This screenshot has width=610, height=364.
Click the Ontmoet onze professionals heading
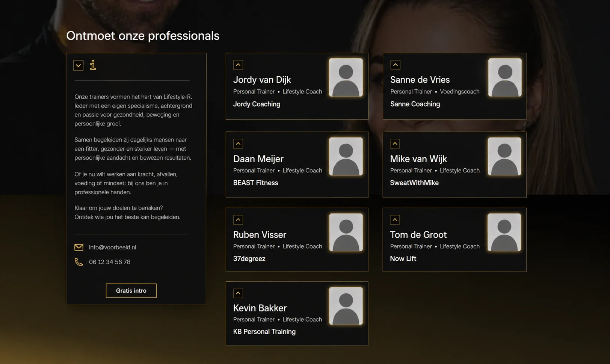[143, 36]
